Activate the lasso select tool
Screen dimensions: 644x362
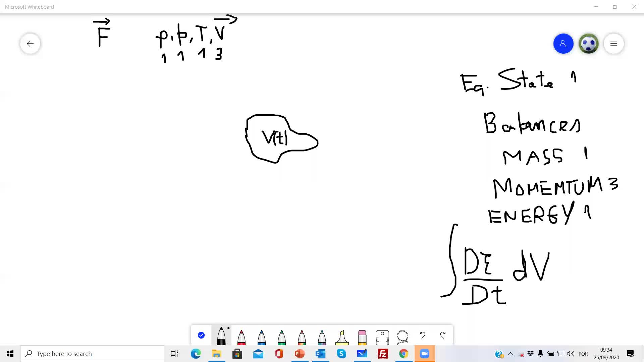(402, 336)
